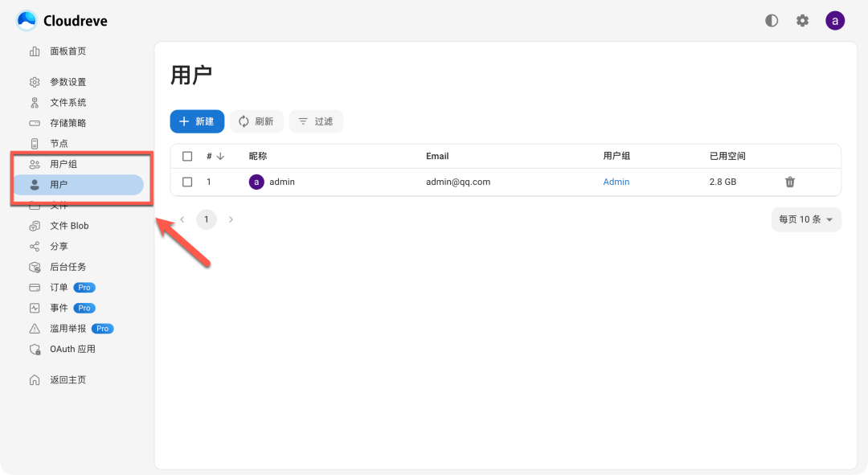Delete admin user with trash icon
The image size is (868, 475).
tap(789, 182)
